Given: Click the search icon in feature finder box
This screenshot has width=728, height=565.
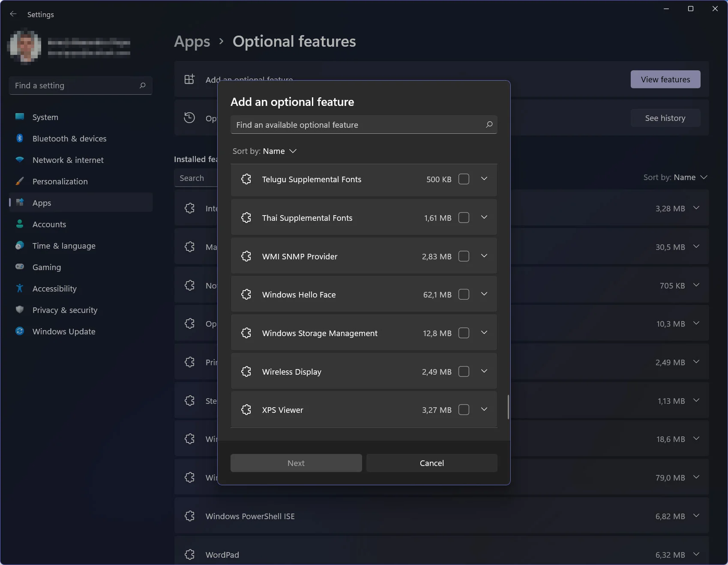Looking at the screenshot, I should 489,125.
